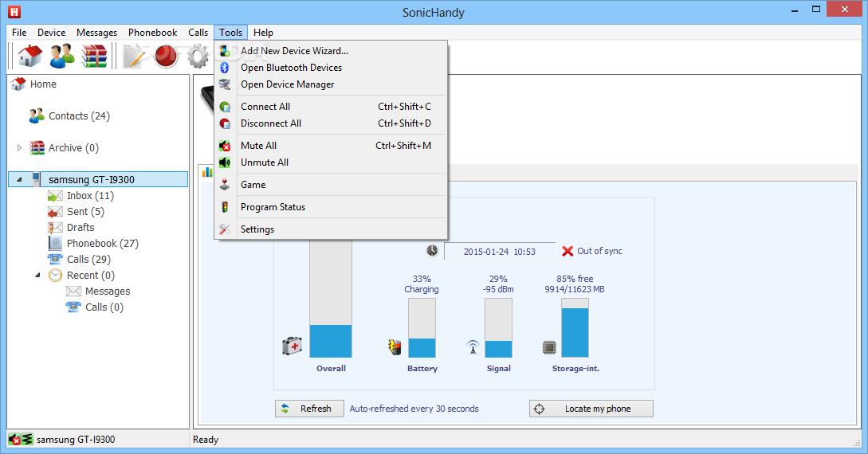Image resolution: width=868 pixels, height=454 pixels.
Task: Open Contacts from the toolbar people icon
Action: [62, 56]
